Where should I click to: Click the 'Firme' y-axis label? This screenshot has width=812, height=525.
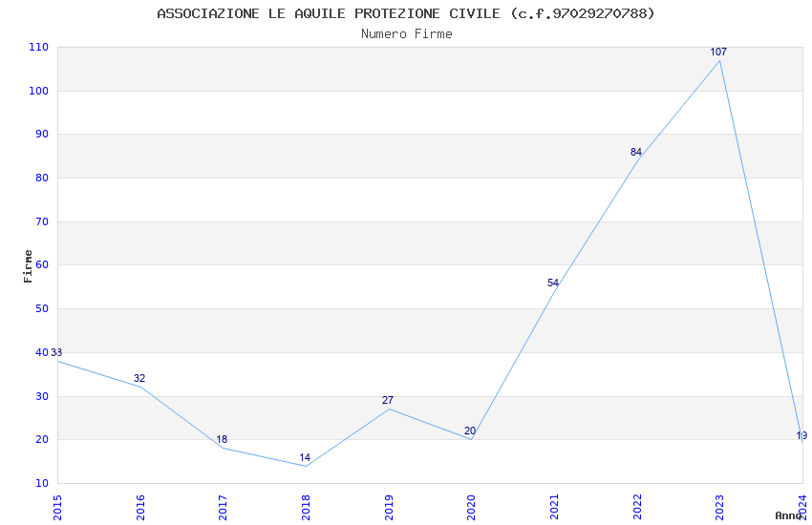[x=28, y=266]
